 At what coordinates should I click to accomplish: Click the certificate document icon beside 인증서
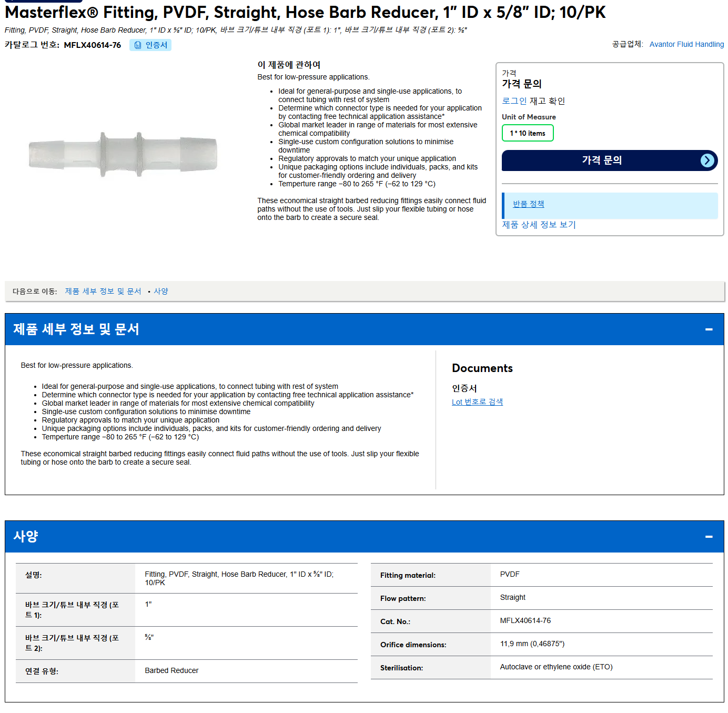click(138, 45)
